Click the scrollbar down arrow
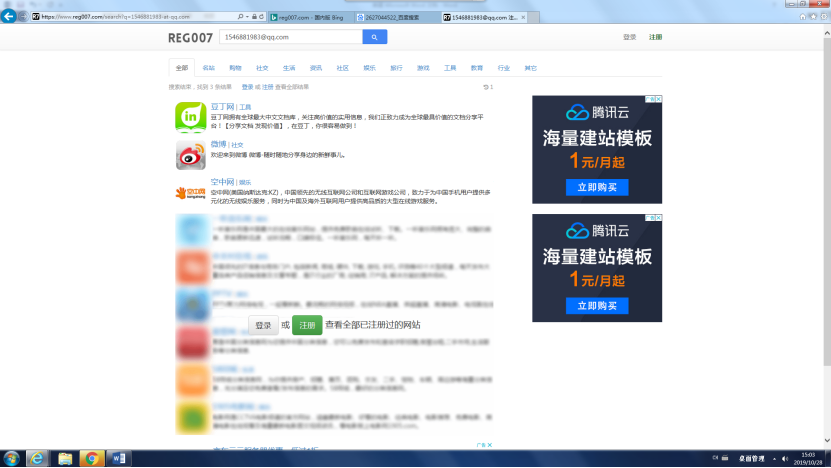This screenshot has height=468, width=831. coord(827,440)
